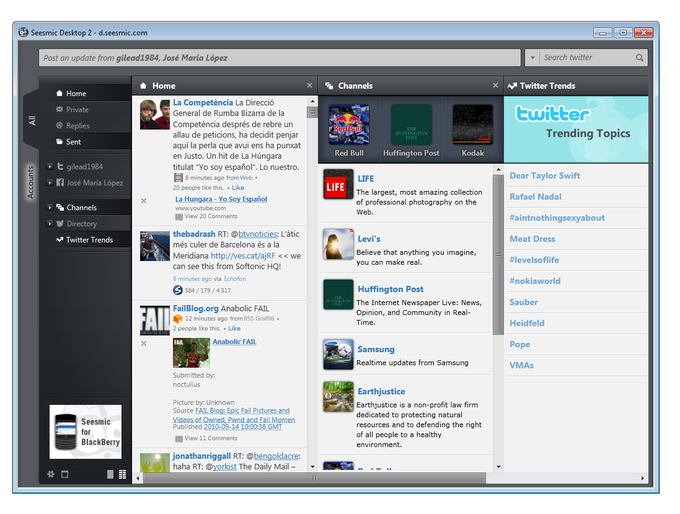
Task: Open La Hungara - Yo Soy Español link
Action: (x=221, y=199)
